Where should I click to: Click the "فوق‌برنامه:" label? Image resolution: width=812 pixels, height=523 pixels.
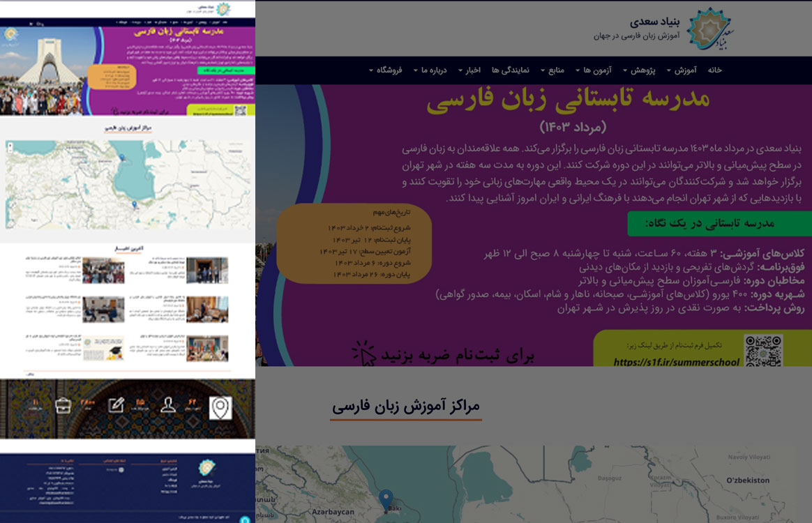click(x=781, y=267)
